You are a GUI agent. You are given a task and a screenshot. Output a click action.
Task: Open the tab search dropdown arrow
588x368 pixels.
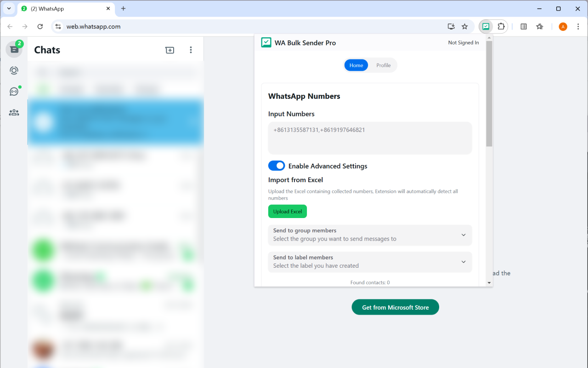[x=9, y=8]
